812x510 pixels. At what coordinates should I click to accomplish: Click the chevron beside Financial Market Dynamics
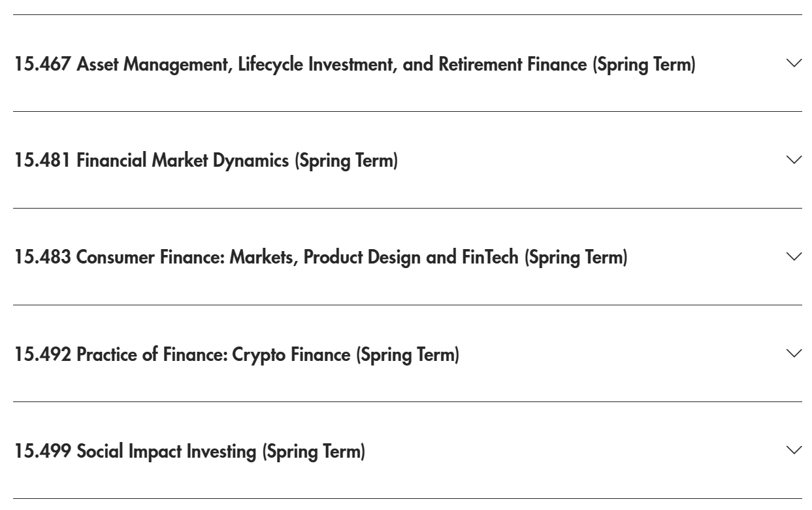[794, 160]
